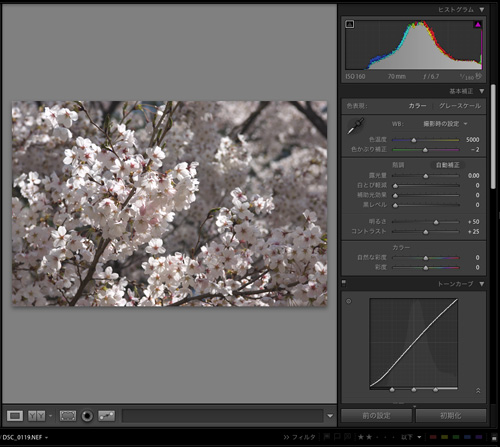Click the 色かぶり補正 slider handle
Viewport: 500px width, 447px height.
pos(425,150)
